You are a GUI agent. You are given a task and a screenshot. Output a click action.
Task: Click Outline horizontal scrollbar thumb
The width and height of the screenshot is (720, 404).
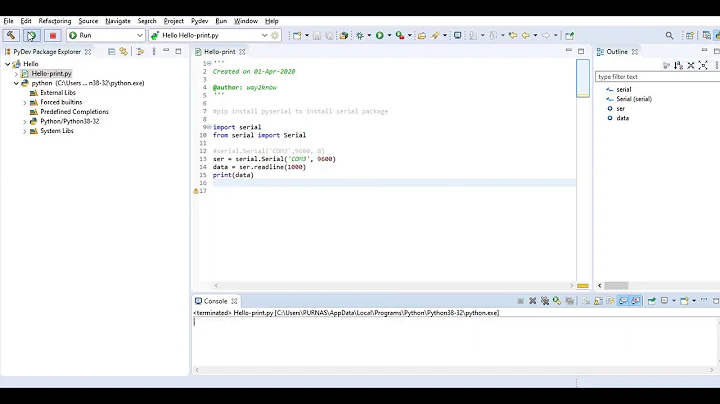[x=616, y=286]
